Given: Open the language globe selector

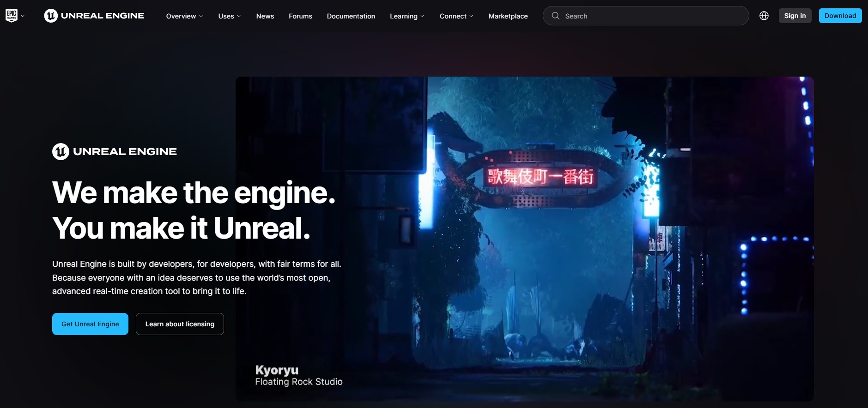Looking at the screenshot, I should coord(764,16).
